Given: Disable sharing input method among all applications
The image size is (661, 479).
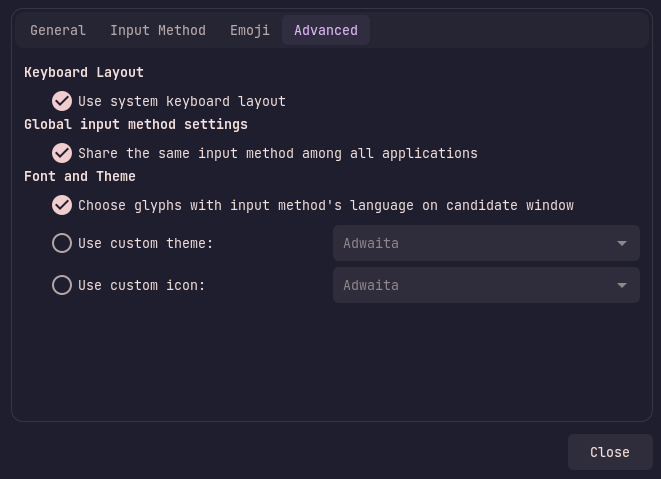Looking at the screenshot, I should [x=62, y=153].
